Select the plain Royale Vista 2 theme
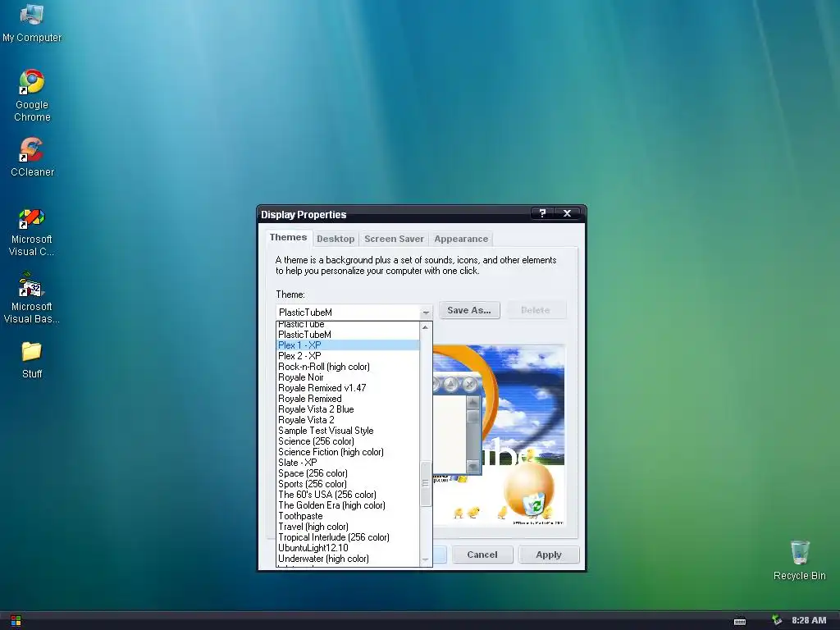Viewport: 840px width, 630px height. coord(348,420)
